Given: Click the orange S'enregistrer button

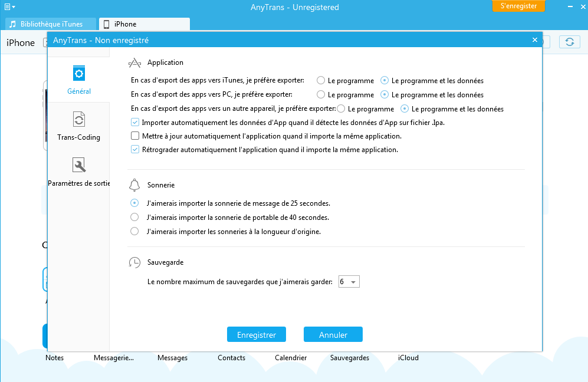Looking at the screenshot, I should 518,6.
